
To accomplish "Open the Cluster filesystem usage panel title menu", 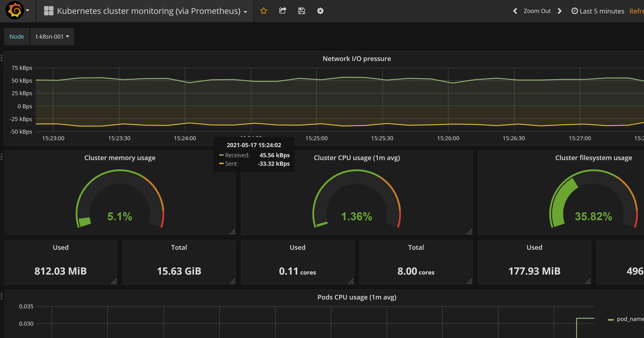I will [x=594, y=158].
